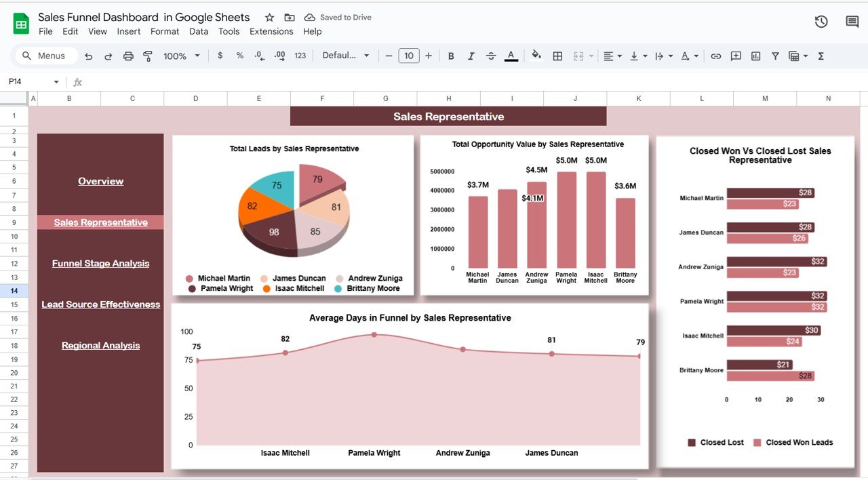Open the Extensions menu
This screenshot has width=868, height=480.
[271, 31]
